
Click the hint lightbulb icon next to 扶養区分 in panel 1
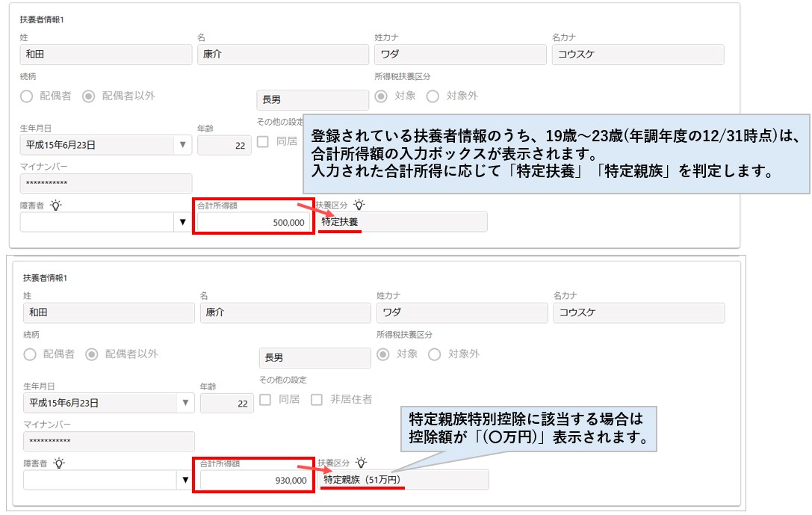tap(360, 204)
